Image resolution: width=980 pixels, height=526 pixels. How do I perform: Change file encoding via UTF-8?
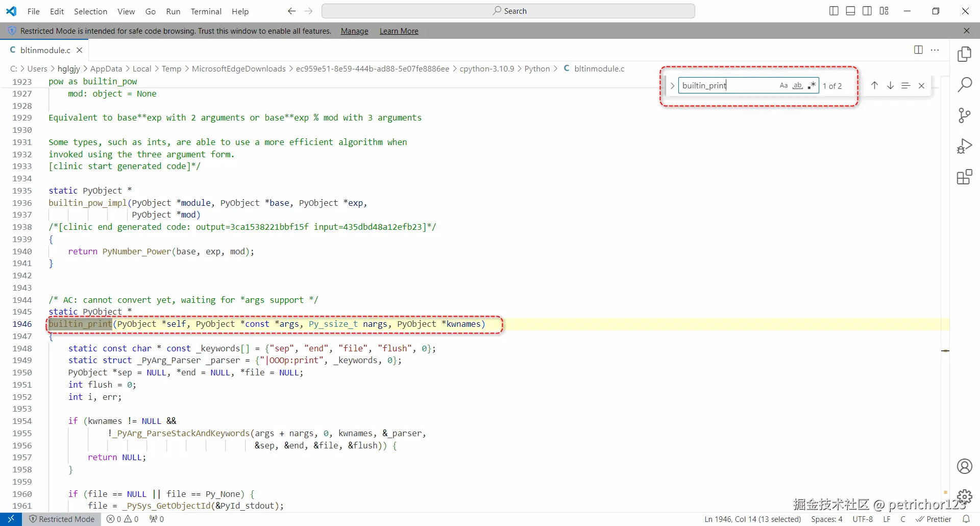click(x=863, y=519)
